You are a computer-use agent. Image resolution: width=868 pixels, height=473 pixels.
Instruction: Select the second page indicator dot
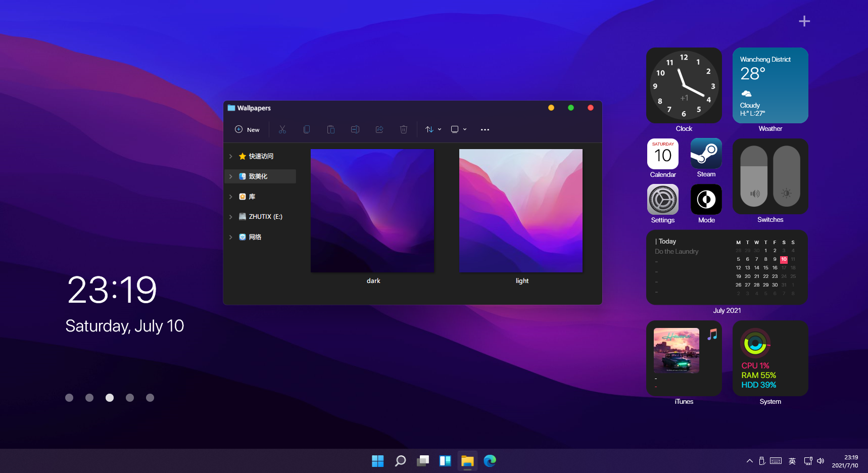click(89, 398)
